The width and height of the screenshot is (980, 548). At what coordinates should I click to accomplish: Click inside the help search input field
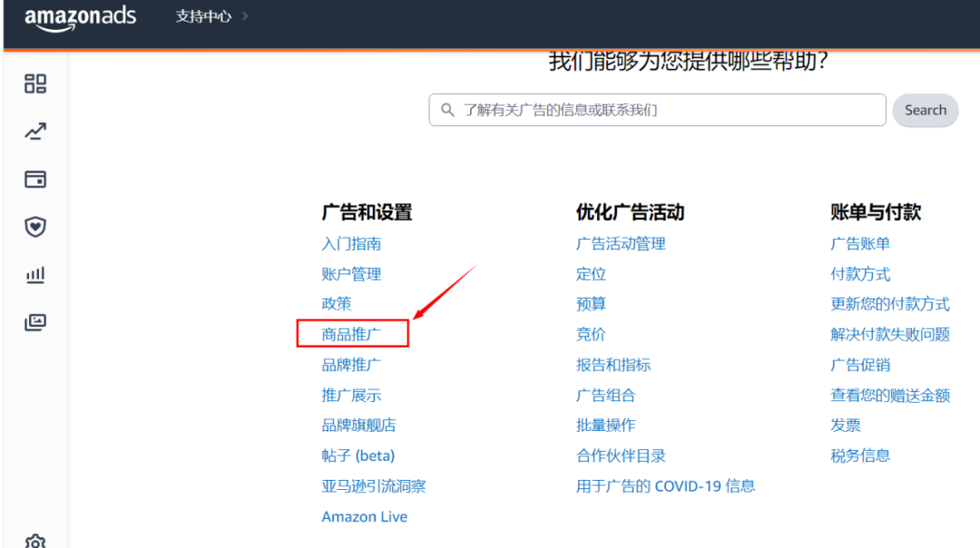click(x=653, y=110)
